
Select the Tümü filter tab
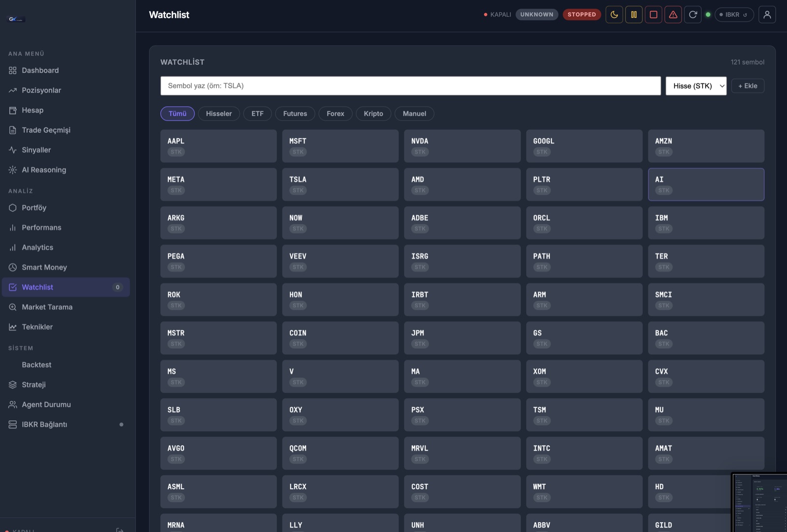pyautogui.click(x=178, y=114)
